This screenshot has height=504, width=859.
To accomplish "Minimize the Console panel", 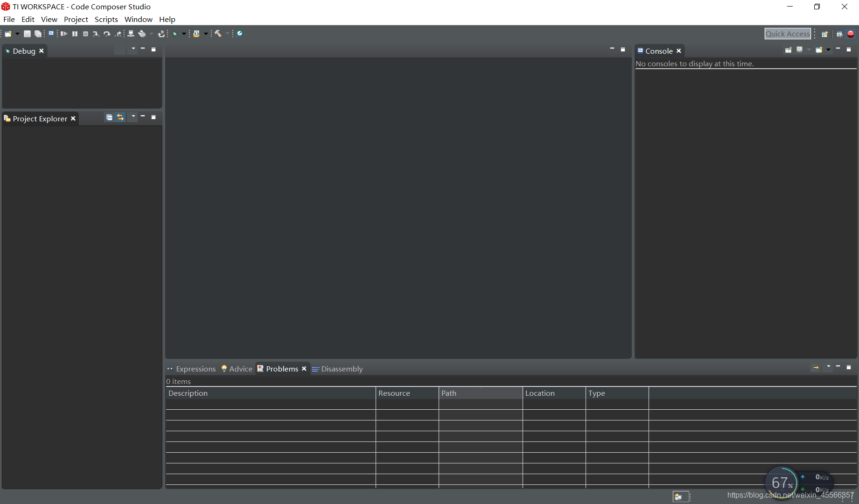I will (x=838, y=49).
